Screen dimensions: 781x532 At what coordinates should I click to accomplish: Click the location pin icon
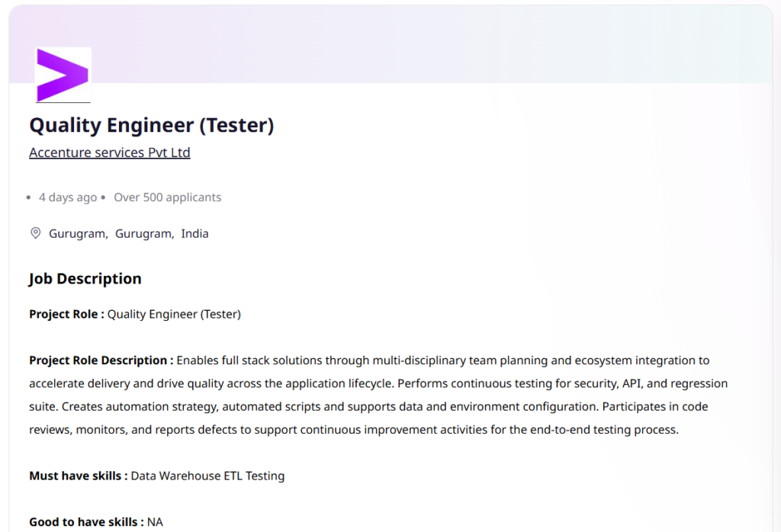coord(36,233)
